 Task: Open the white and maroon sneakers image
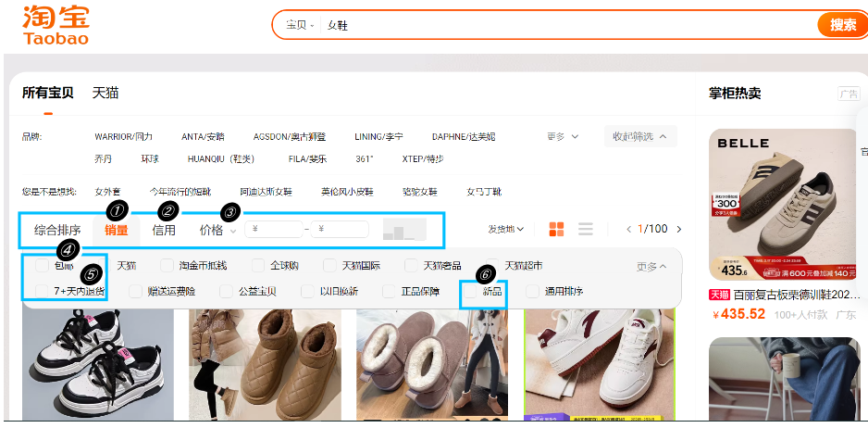click(x=600, y=365)
